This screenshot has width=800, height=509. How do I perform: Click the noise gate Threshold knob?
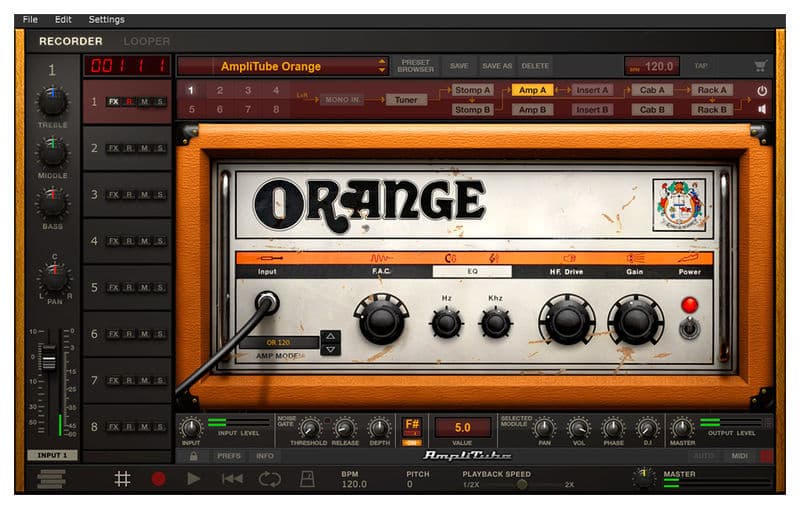pos(309,428)
